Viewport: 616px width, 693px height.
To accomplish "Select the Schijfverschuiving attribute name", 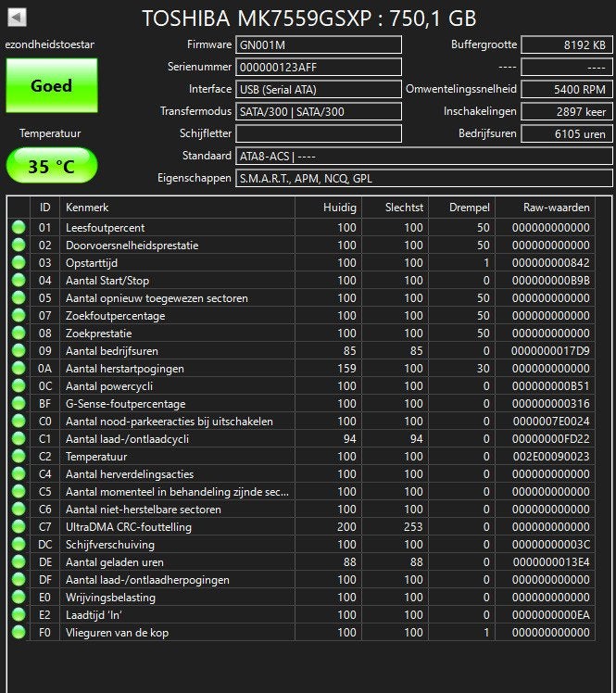I will click(x=110, y=545).
